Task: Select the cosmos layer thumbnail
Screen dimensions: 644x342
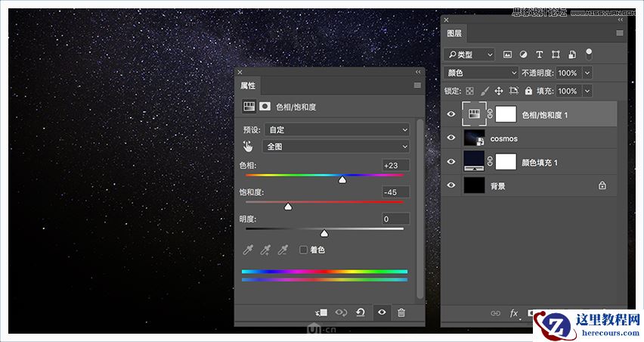Action: 475,138
